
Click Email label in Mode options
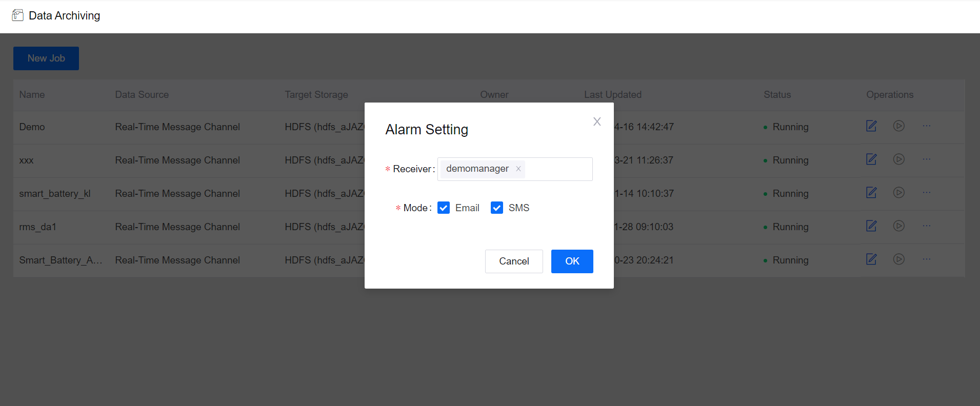pos(467,208)
